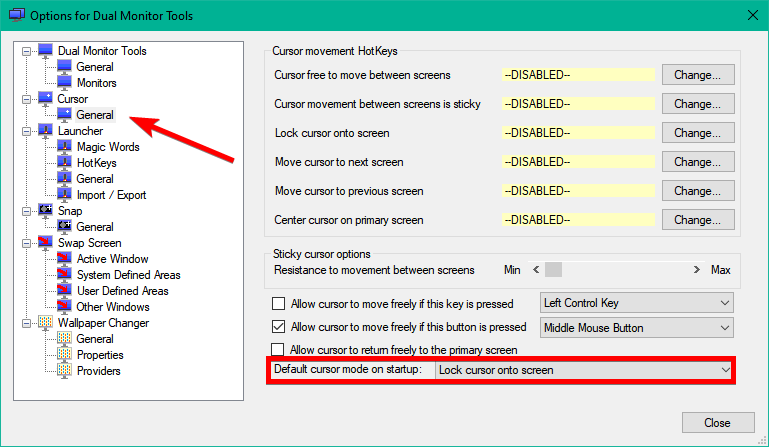Open the Default cursor mode on startup dropdown

[584, 370]
